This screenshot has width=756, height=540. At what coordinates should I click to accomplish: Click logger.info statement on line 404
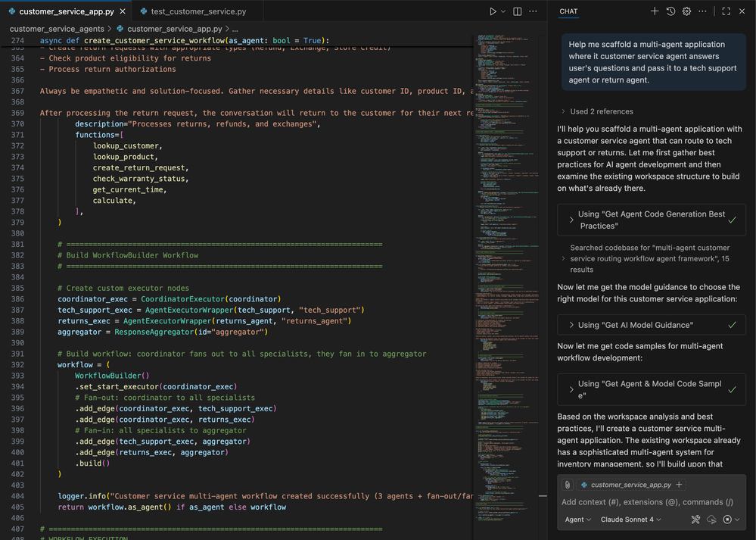265,496
